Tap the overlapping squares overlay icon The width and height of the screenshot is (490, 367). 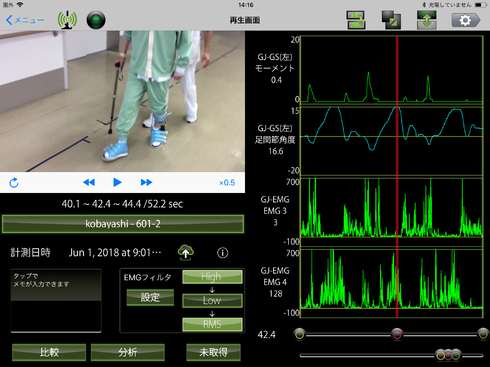(x=391, y=20)
